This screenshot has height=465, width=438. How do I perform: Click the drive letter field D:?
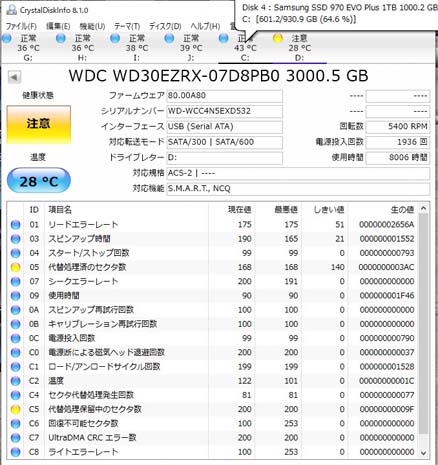pos(225,158)
